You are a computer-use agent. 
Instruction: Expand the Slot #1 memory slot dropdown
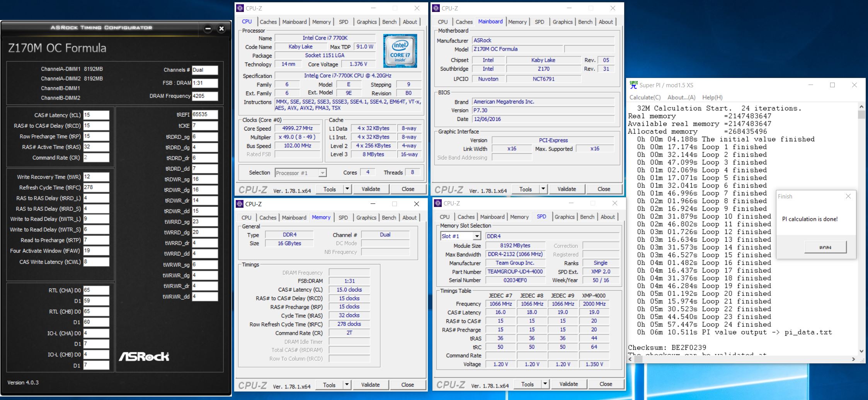477,236
